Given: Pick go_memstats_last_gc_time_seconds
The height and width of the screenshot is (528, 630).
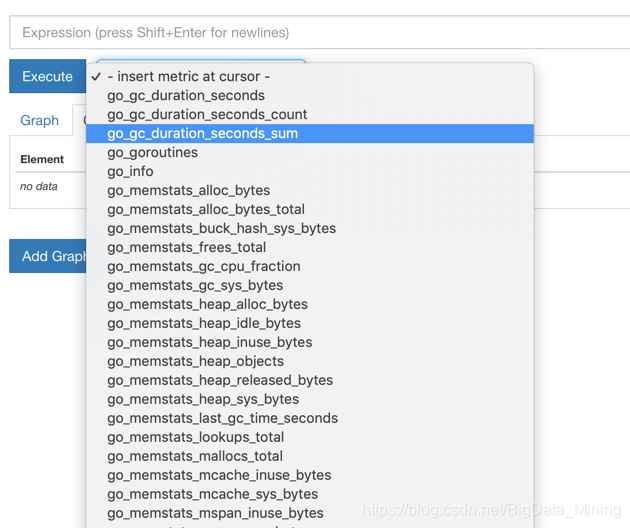Looking at the screenshot, I should pos(310,418).
